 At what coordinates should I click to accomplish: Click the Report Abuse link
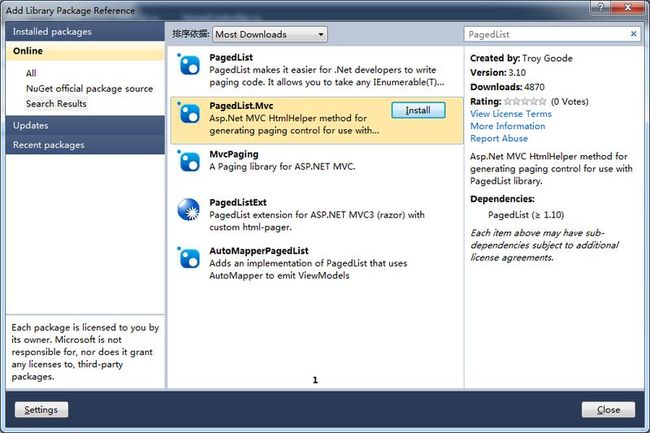coord(499,138)
